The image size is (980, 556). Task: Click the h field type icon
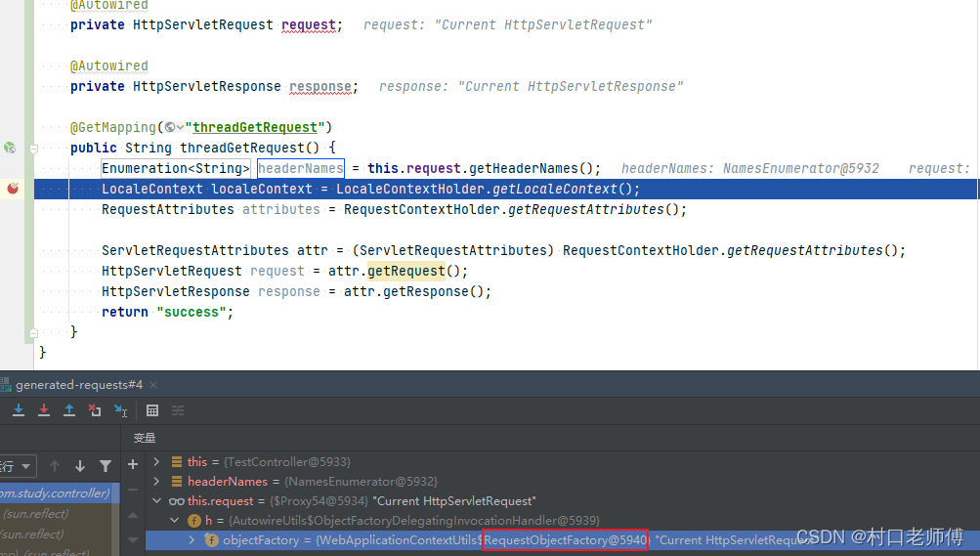194,521
